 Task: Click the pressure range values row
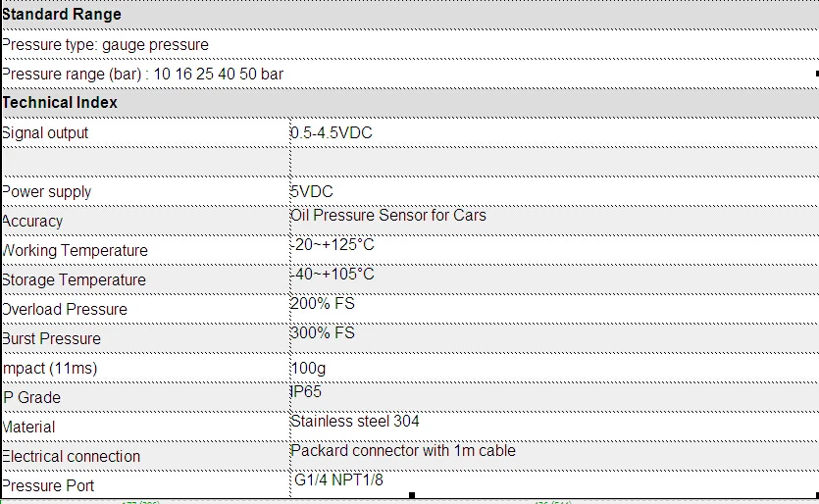click(143, 74)
